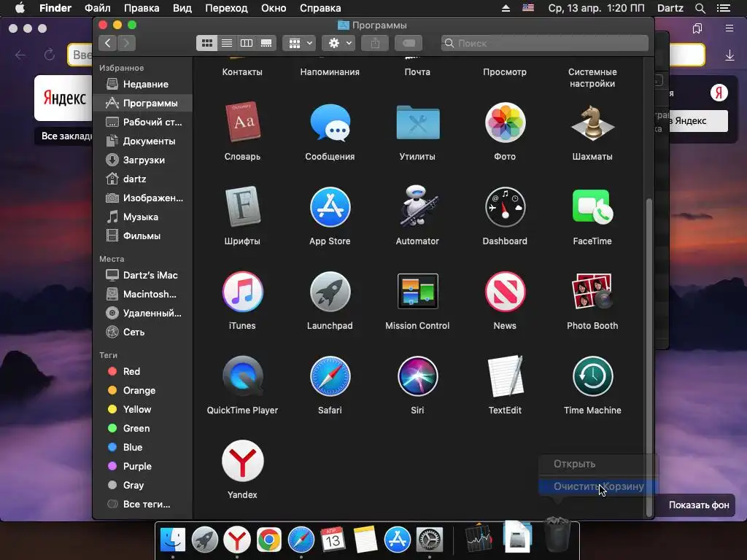Open the Правка menu
This screenshot has width=747, height=560.
point(142,8)
